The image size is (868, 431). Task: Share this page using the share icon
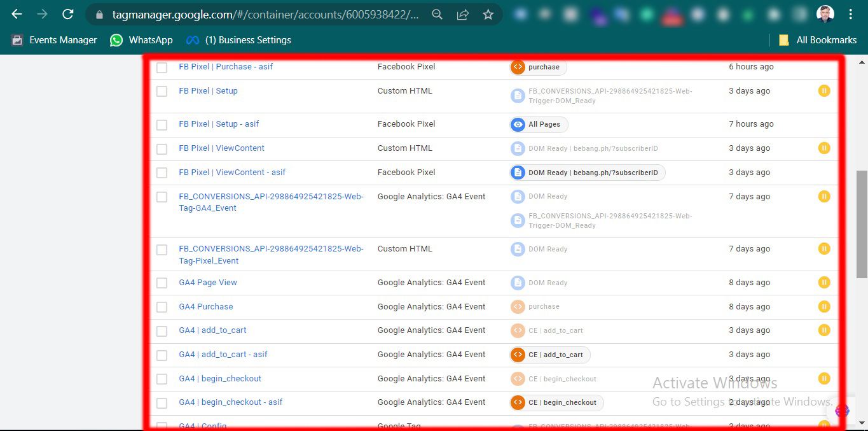pyautogui.click(x=463, y=14)
